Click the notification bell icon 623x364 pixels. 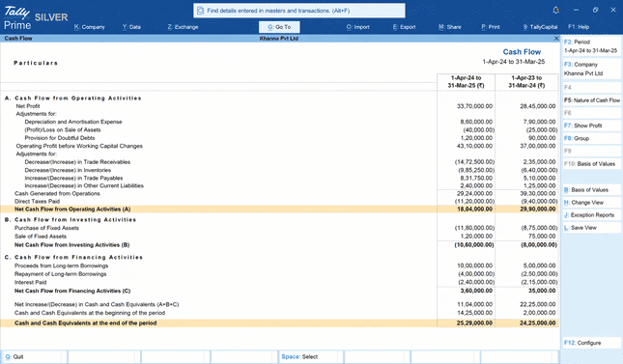pos(555,10)
